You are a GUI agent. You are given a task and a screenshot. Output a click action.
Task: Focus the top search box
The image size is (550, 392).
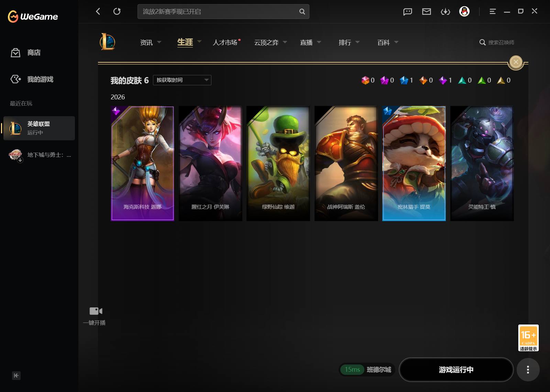(223, 11)
